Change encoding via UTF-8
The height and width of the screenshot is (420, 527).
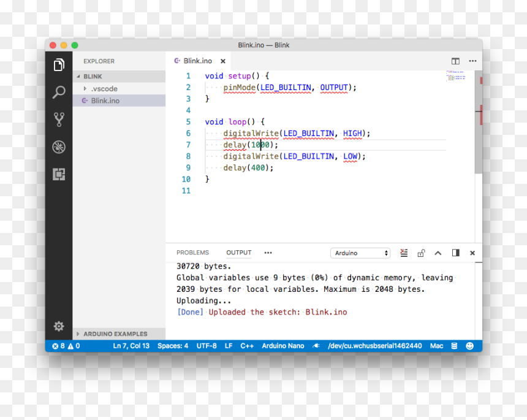click(x=207, y=346)
